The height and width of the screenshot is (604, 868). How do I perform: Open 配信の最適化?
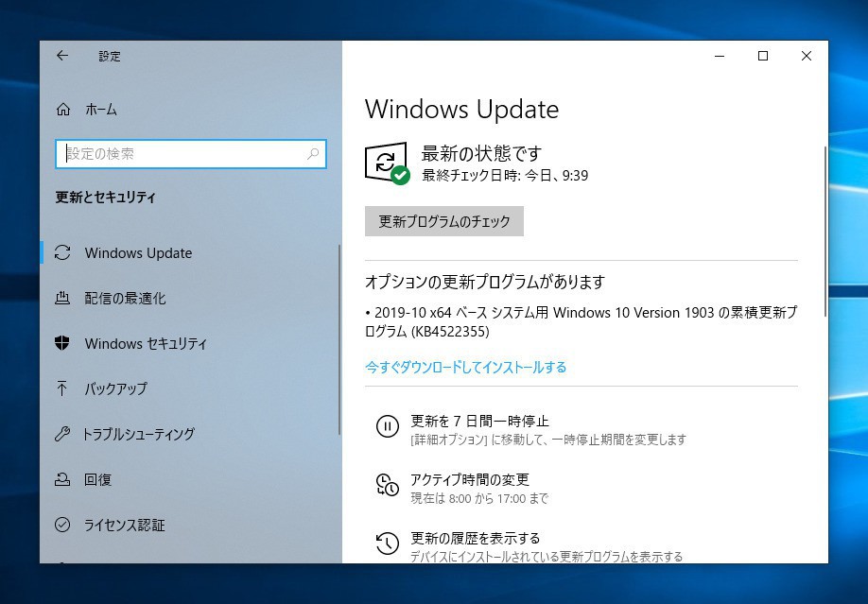125,299
